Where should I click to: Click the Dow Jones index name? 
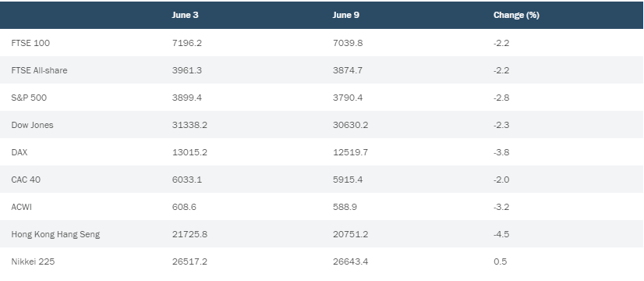tap(32, 125)
